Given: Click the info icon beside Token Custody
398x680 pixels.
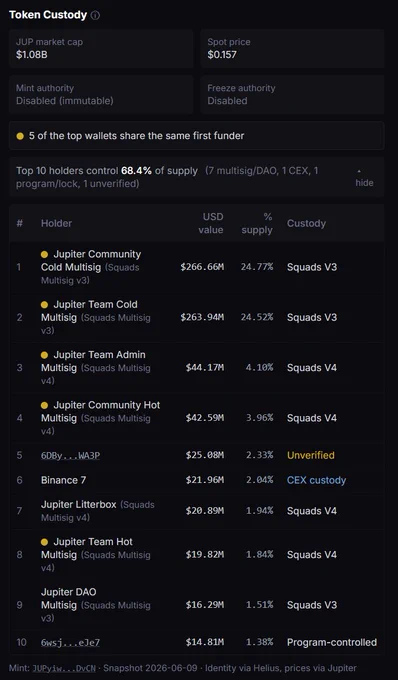Looking at the screenshot, I should point(95,15).
